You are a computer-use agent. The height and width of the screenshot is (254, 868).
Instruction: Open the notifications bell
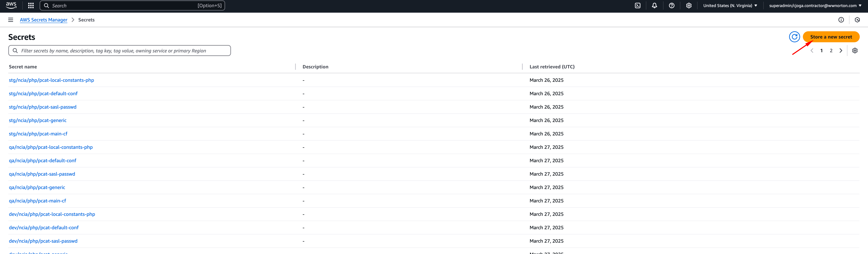pos(654,5)
